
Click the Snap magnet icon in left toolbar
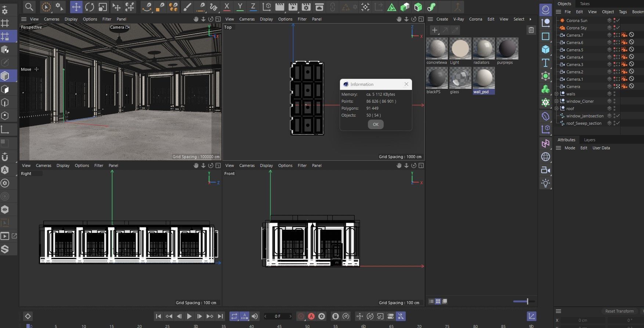click(5, 157)
